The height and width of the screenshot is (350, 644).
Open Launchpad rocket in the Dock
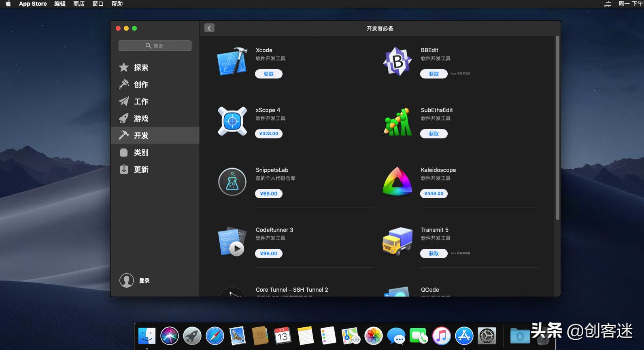tap(192, 336)
